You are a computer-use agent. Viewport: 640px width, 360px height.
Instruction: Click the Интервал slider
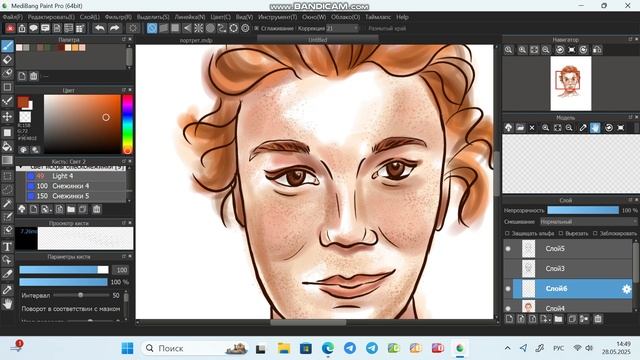point(81,295)
